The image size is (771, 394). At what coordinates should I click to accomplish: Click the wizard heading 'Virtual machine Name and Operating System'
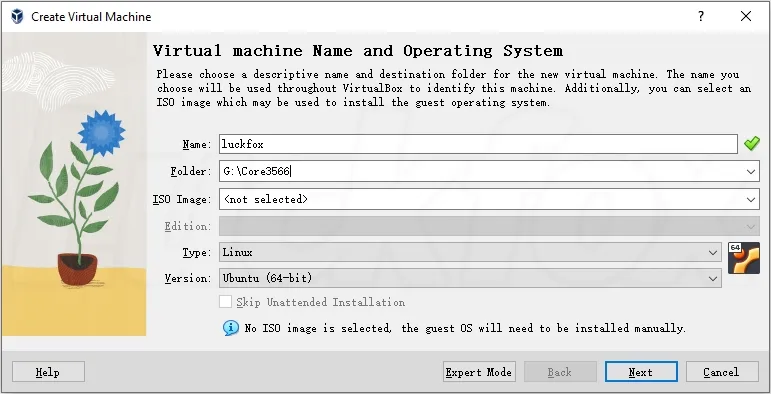tap(357, 51)
